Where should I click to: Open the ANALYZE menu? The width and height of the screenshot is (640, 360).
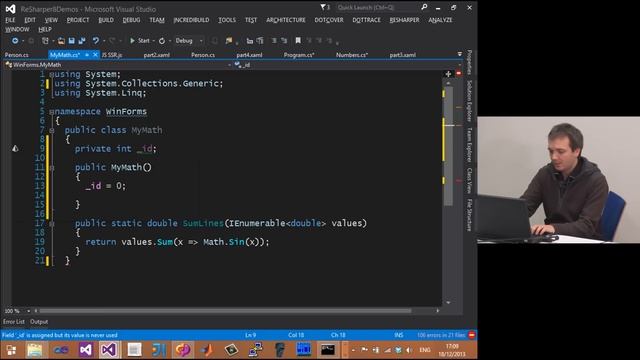point(440,20)
